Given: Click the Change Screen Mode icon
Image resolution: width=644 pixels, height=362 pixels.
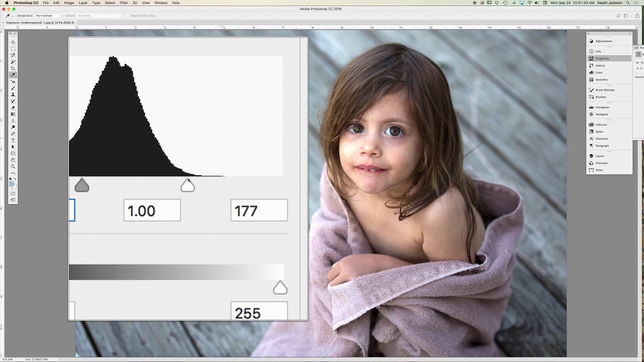Looking at the screenshot, I should click(13, 200).
